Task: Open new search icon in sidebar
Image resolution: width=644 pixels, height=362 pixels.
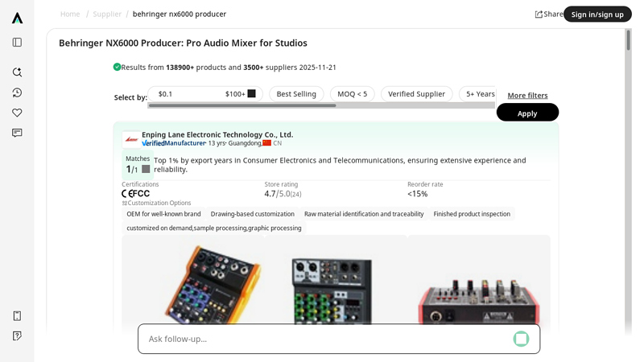Action: coord(17,72)
